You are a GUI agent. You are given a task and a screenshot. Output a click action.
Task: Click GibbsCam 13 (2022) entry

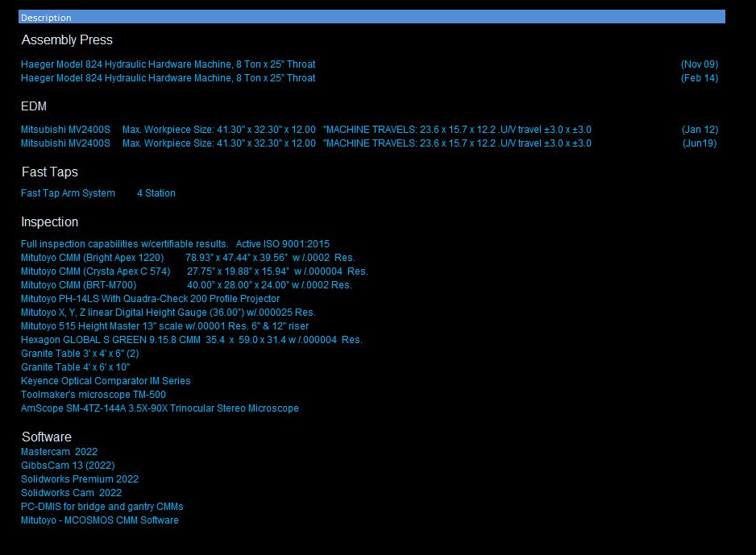point(68,466)
